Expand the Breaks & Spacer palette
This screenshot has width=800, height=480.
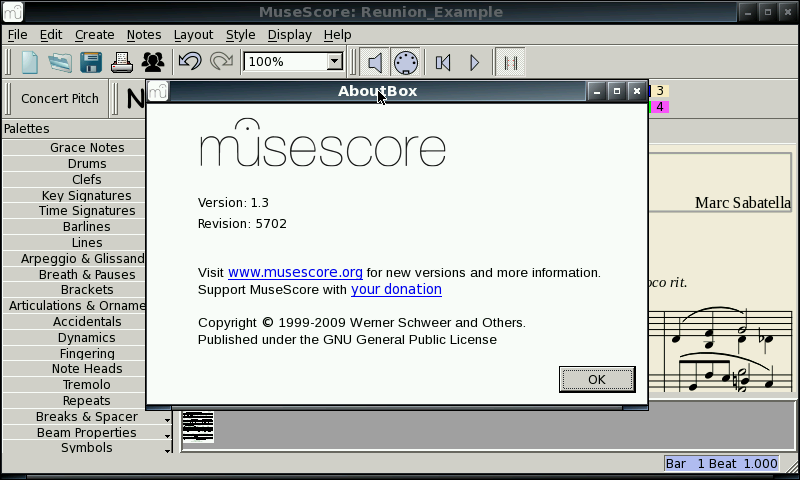(x=87, y=417)
